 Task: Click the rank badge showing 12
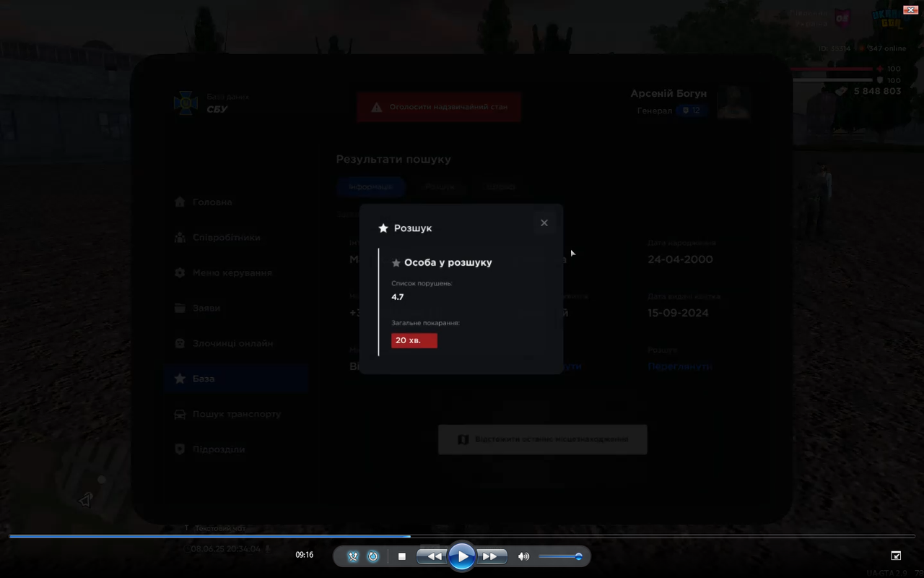[692, 111]
